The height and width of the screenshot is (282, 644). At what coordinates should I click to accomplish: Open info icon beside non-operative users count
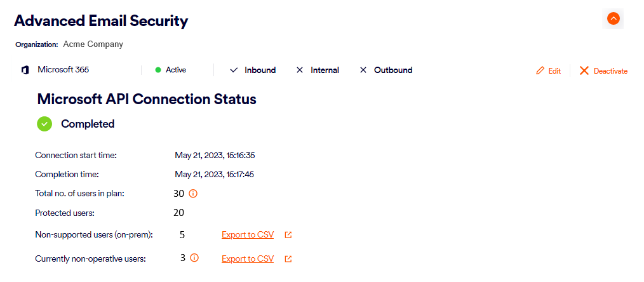tap(194, 258)
